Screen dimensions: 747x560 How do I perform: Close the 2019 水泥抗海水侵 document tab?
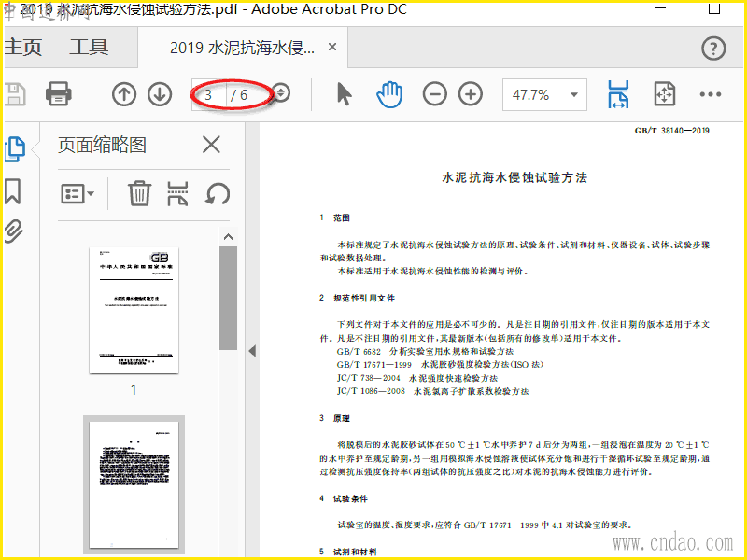coord(332,48)
